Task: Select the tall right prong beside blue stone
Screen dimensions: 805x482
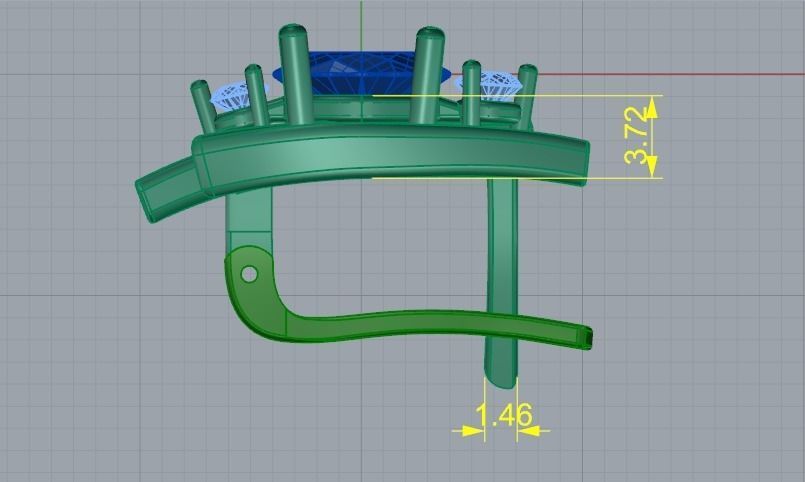Action: coord(429,74)
